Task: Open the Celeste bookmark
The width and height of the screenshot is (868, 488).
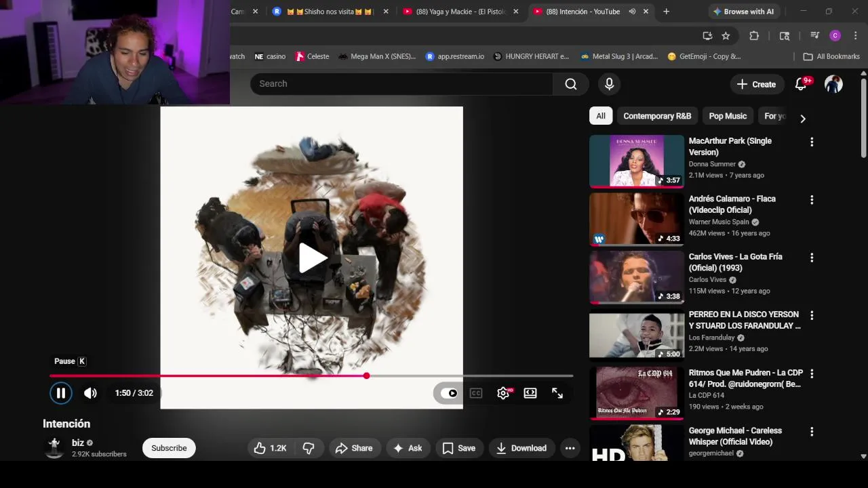Action: click(312, 56)
